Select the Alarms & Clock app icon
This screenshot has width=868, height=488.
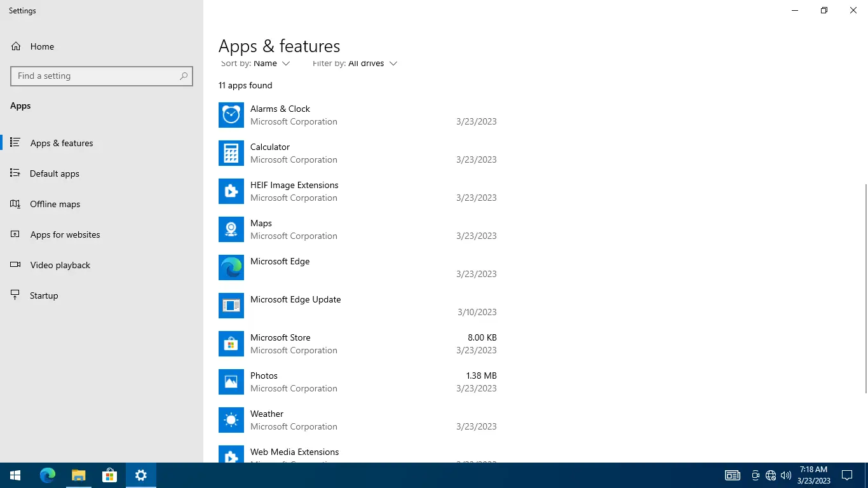(231, 115)
